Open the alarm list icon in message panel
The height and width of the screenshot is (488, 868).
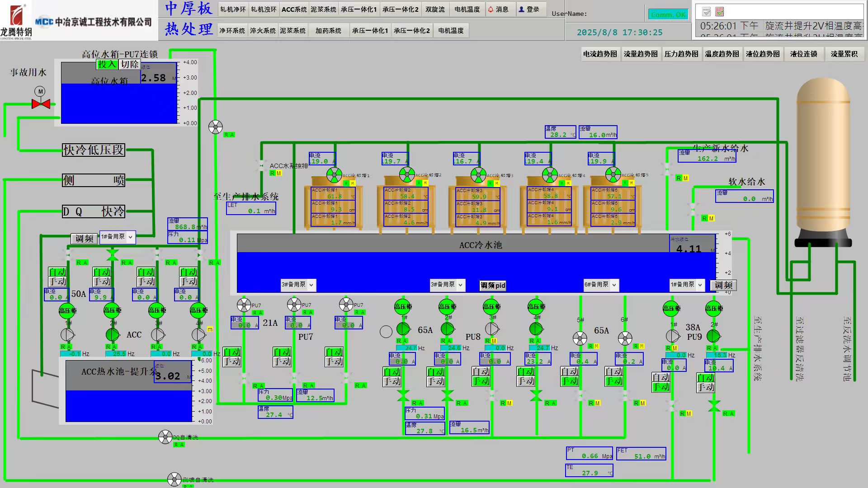tap(720, 12)
